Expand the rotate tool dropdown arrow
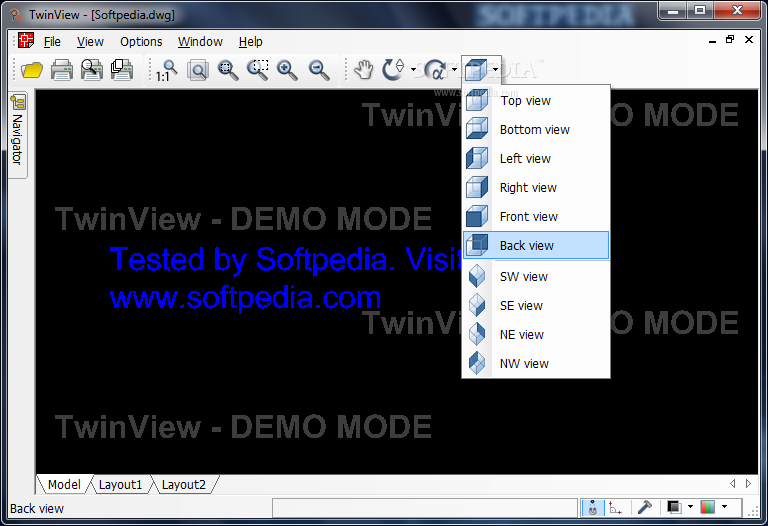Image resolution: width=768 pixels, height=526 pixels. point(413,70)
